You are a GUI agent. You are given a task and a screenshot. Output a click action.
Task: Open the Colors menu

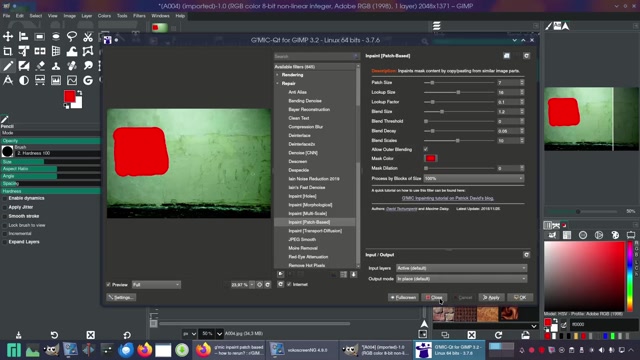click(x=104, y=16)
